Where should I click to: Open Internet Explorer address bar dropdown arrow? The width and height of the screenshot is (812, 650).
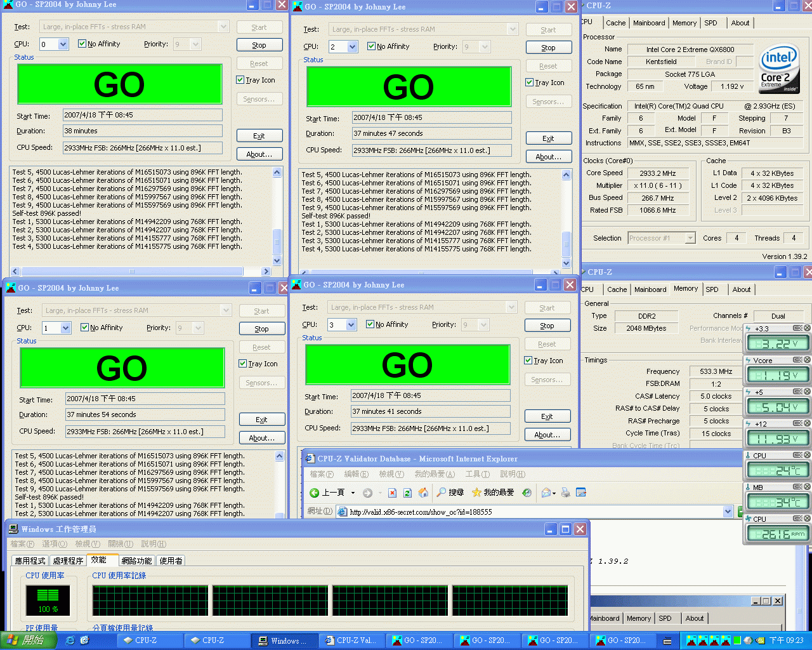click(728, 512)
